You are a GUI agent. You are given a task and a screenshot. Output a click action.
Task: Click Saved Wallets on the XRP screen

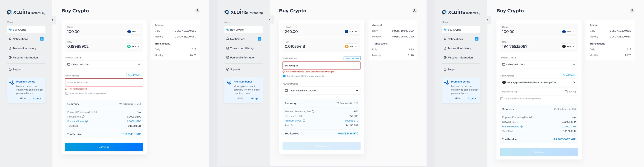click(570, 75)
